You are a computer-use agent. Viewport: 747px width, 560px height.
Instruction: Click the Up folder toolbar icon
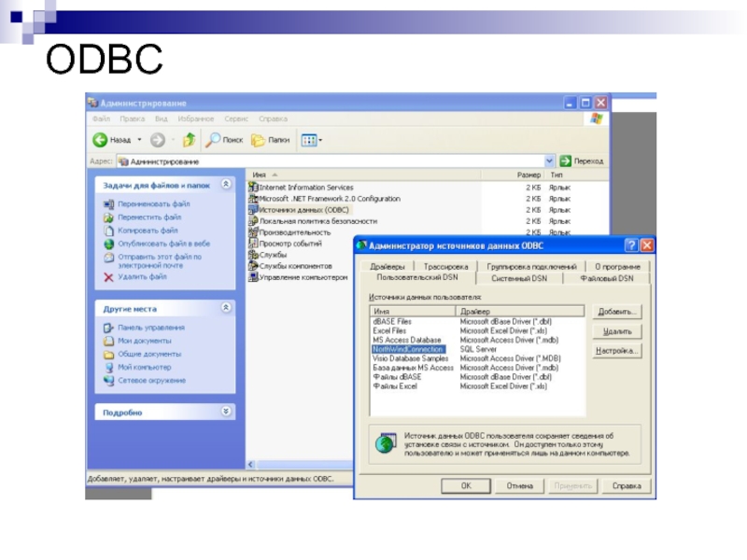pos(189,140)
